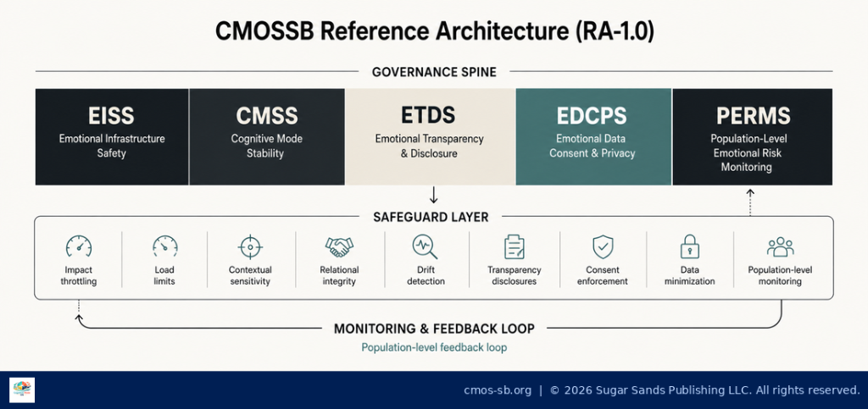Click the Impact throttling gauge icon
The height and width of the screenshot is (409, 868).
click(79, 246)
